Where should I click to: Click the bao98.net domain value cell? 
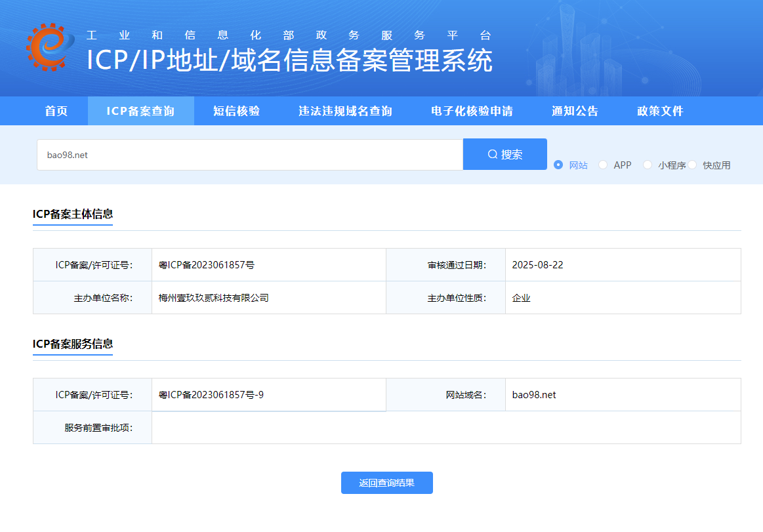(623, 395)
